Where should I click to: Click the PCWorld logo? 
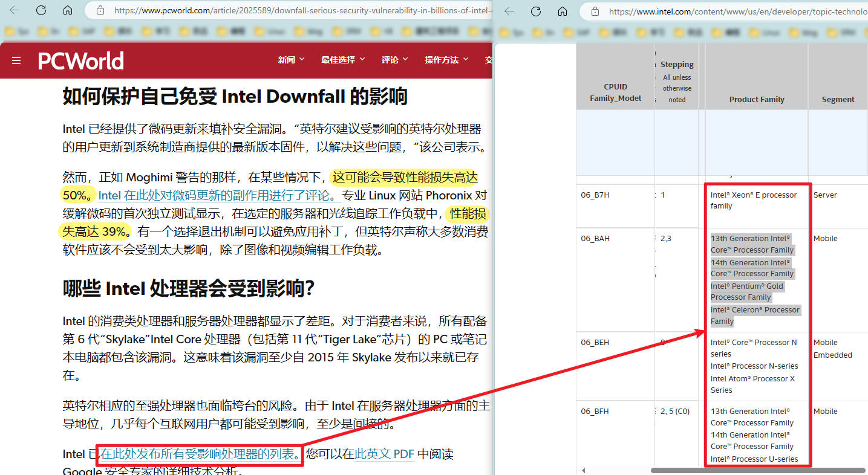81,60
